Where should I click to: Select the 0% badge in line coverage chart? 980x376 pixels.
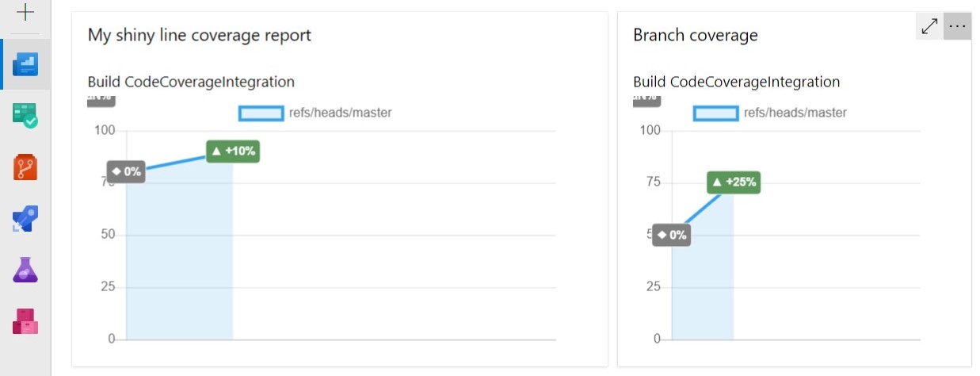tap(126, 171)
